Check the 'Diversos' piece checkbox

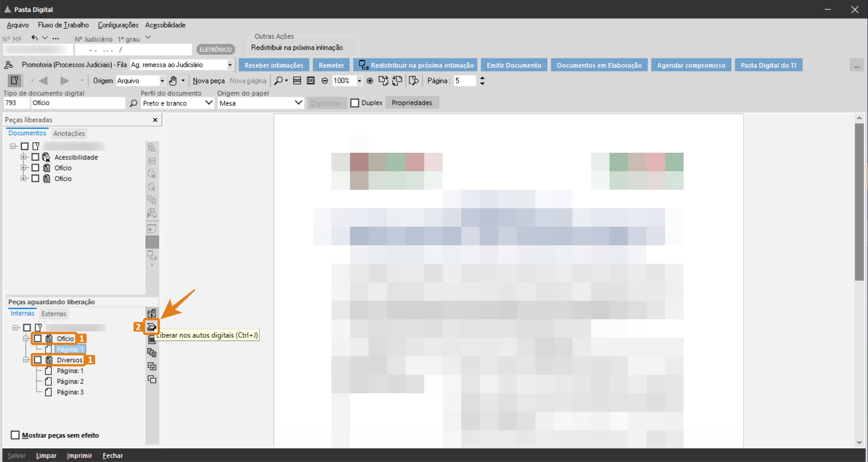(38, 360)
